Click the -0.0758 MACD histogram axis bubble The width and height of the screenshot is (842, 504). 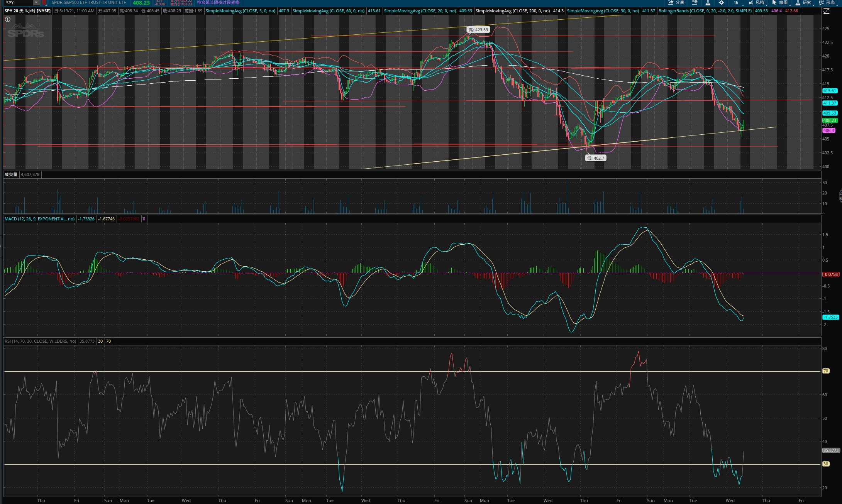pos(830,274)
